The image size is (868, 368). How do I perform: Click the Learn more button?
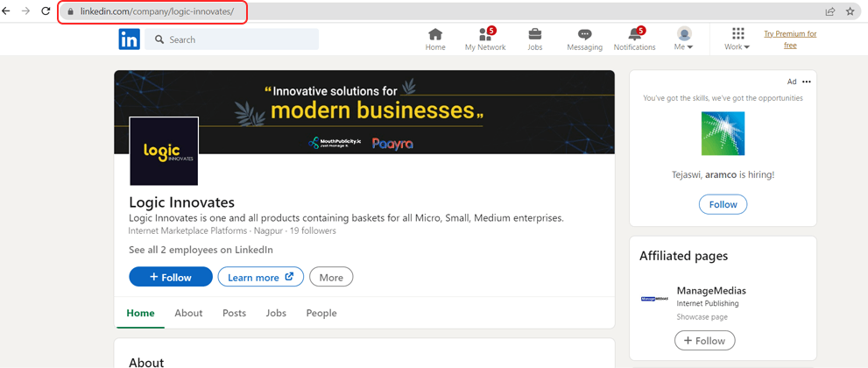point(261,277)
